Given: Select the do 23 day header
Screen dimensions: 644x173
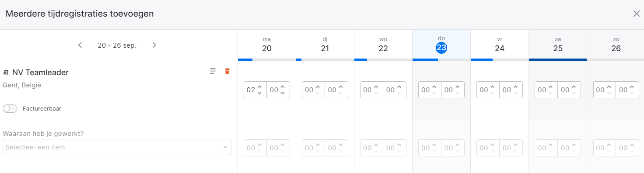Looking at the screenshot, I should [x=441, y=44].
